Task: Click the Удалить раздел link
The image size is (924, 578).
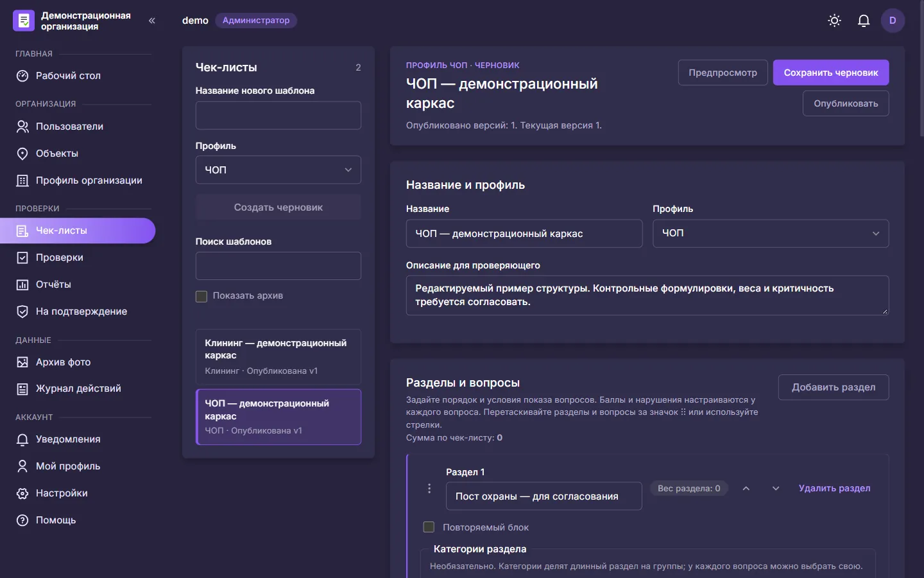Action: [x=835, y=489]
